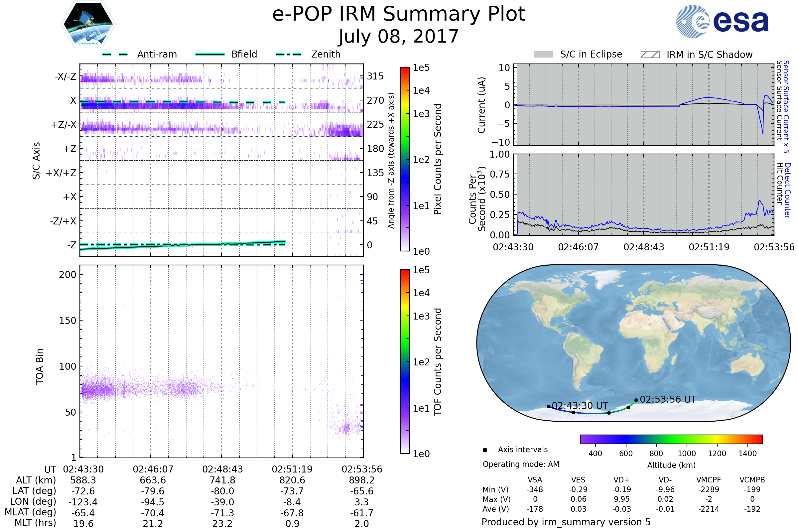The image size is (798, 532).
Task: Click the Sensor Surface Current x 5 blue label
Action: pos(786,107)
